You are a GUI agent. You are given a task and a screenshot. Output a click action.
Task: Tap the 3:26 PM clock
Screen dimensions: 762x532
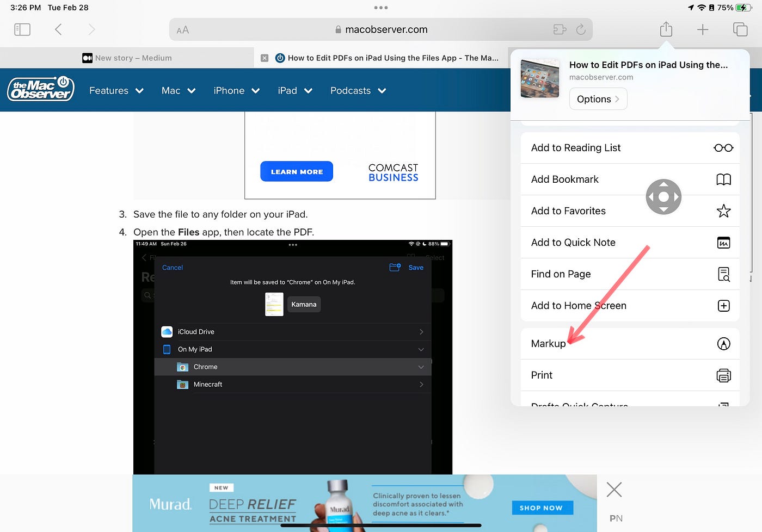pos(26,8)
